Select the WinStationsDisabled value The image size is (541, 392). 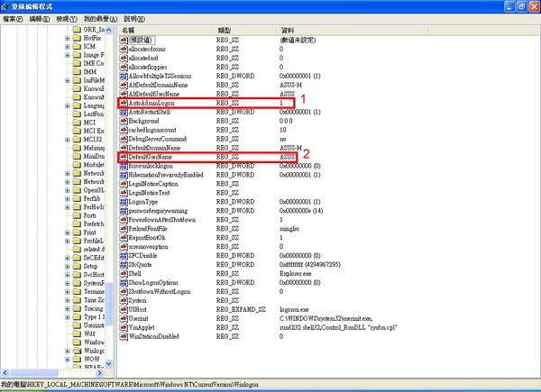coord(154,336)
